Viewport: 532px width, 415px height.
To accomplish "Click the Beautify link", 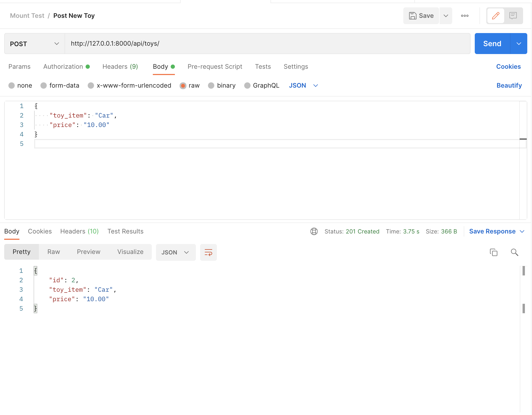I will click(x=509, y=86).
